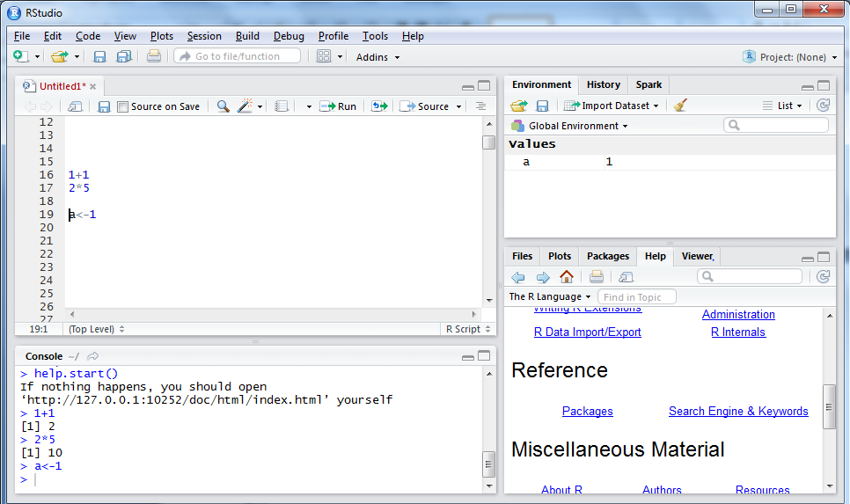This screenshot has width=850, height=504.
Task: Go forward in Help pane
Action: (543, 277)
